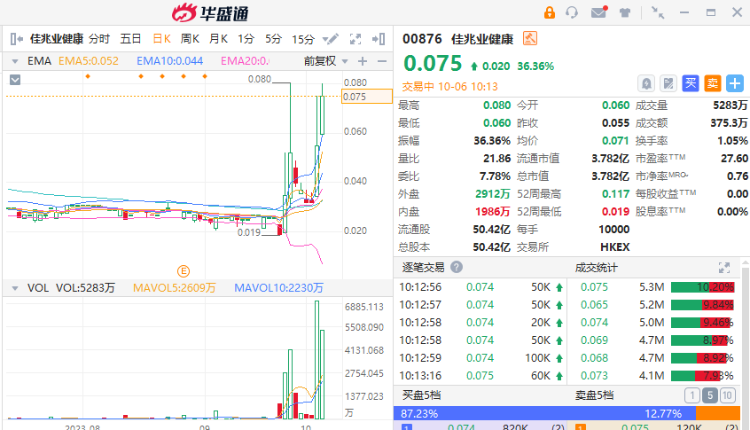Set order book depth to 1
Image resolution: width=750 pixels, height=430 pixels.
[x=692, y=395]
